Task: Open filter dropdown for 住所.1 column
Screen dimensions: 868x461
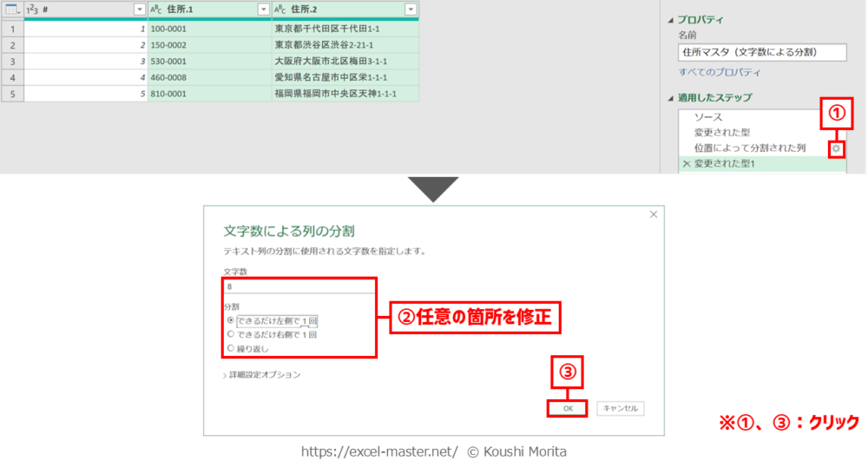Action: (263, 9)
